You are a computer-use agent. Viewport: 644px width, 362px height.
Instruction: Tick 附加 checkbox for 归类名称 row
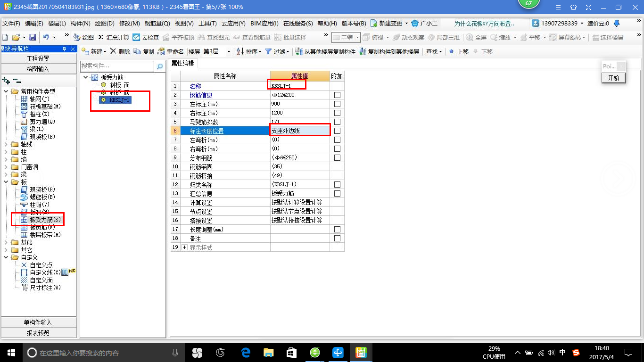(337, 184)
